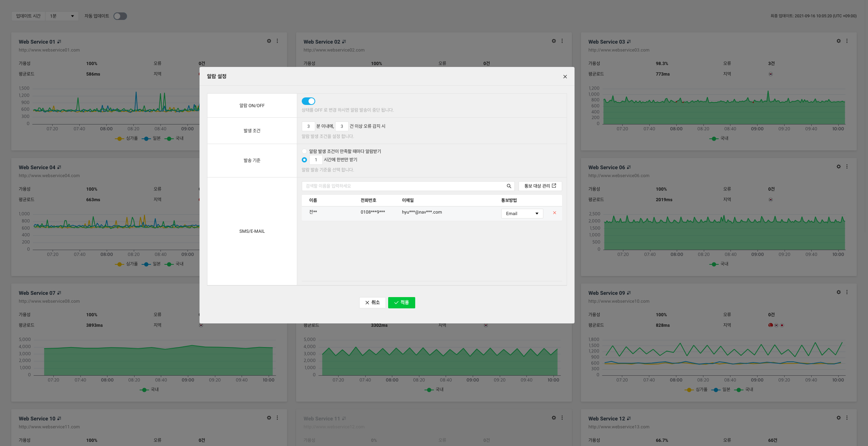Open more options menu for Web Service 03
This screenshot has height=446, width=868.
click(847, 41)
